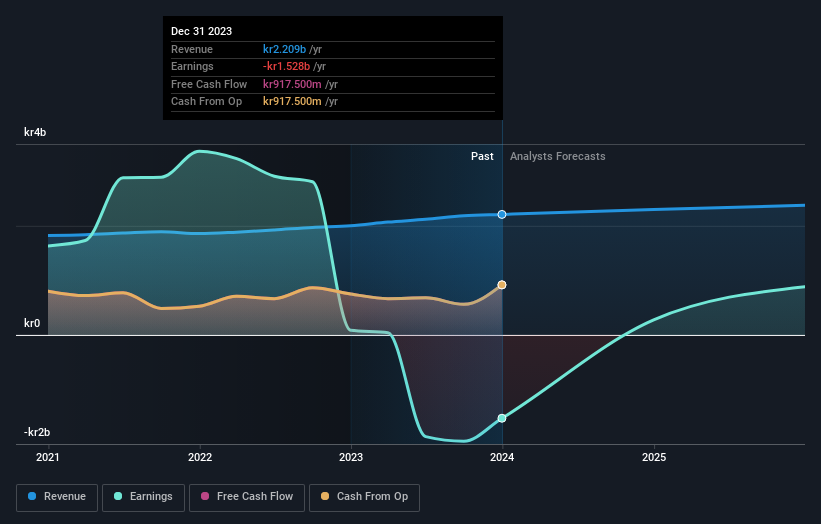Click the Past section label
Screen dimensions: 821x524
(482, 156)
